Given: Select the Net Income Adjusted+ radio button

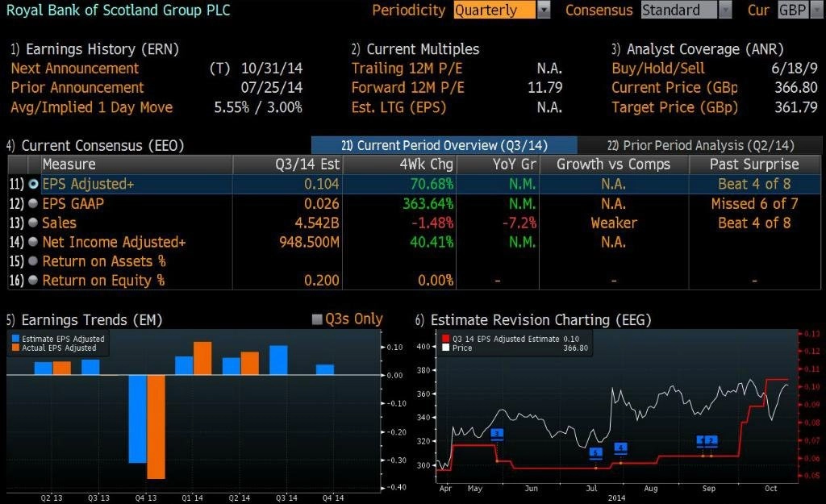Looking at the screenshot, I should (33, 242).
